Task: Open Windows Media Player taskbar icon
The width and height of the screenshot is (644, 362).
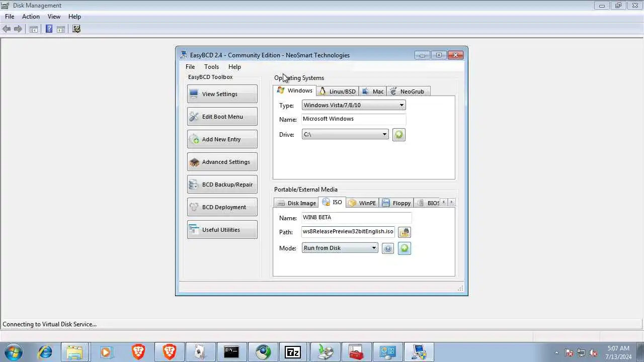Action: 106,352
